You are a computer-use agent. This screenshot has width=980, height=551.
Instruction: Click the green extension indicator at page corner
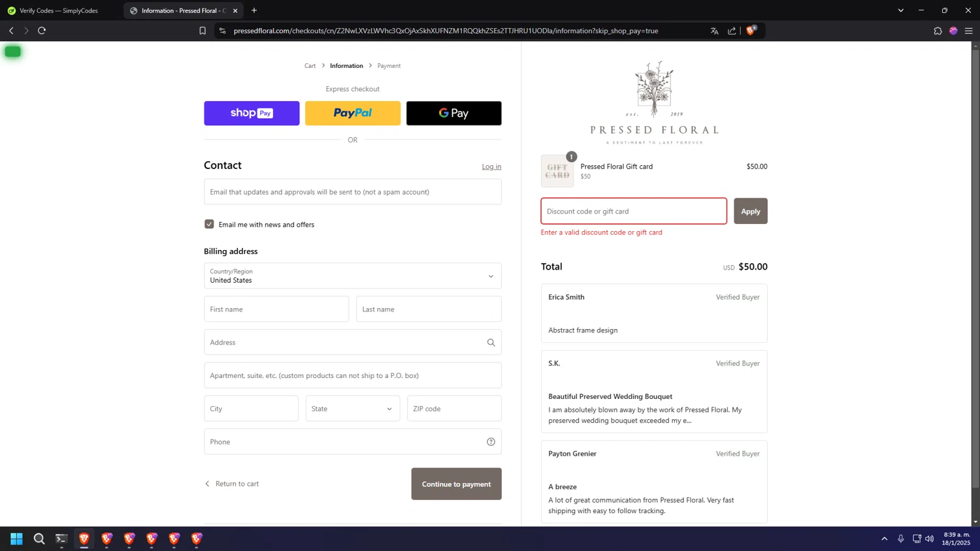(12, 52)
